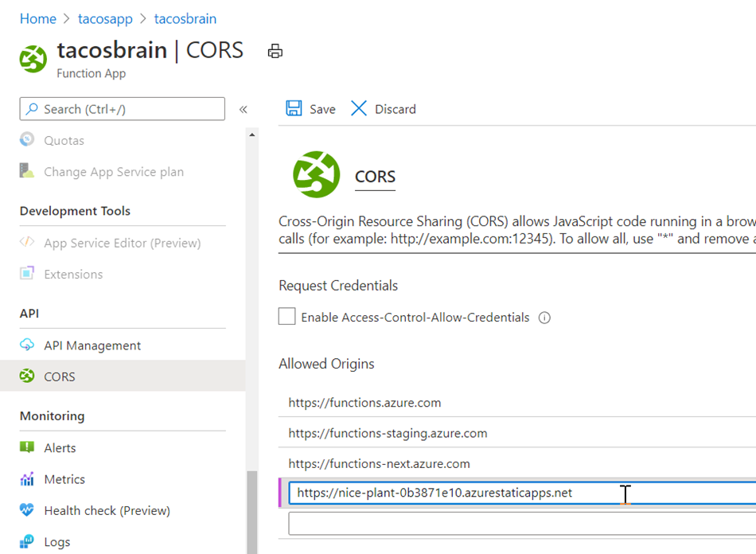
Task: Open tacosapp from the breadcrumb
Action: [105, 18]
